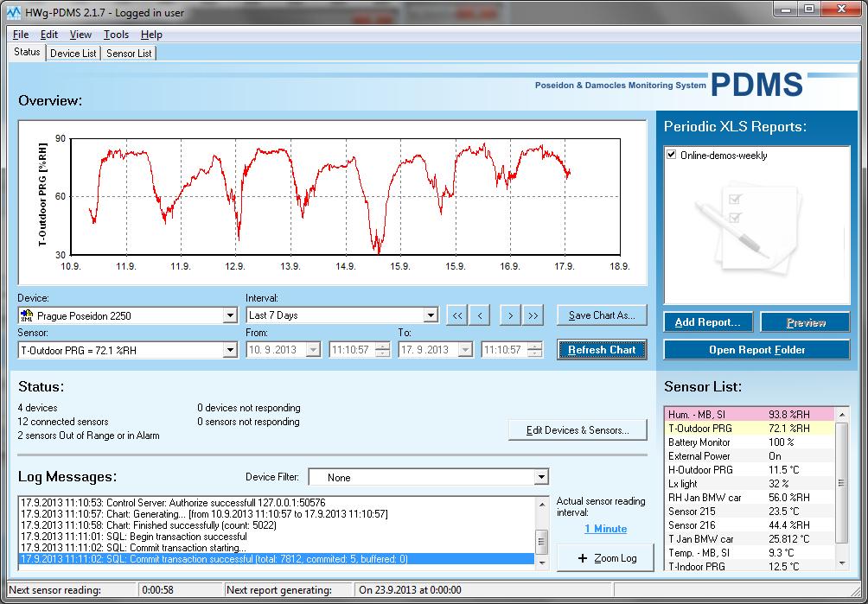Click the Preview report button
The image size is (868, 604).
(x=806, y=322)
